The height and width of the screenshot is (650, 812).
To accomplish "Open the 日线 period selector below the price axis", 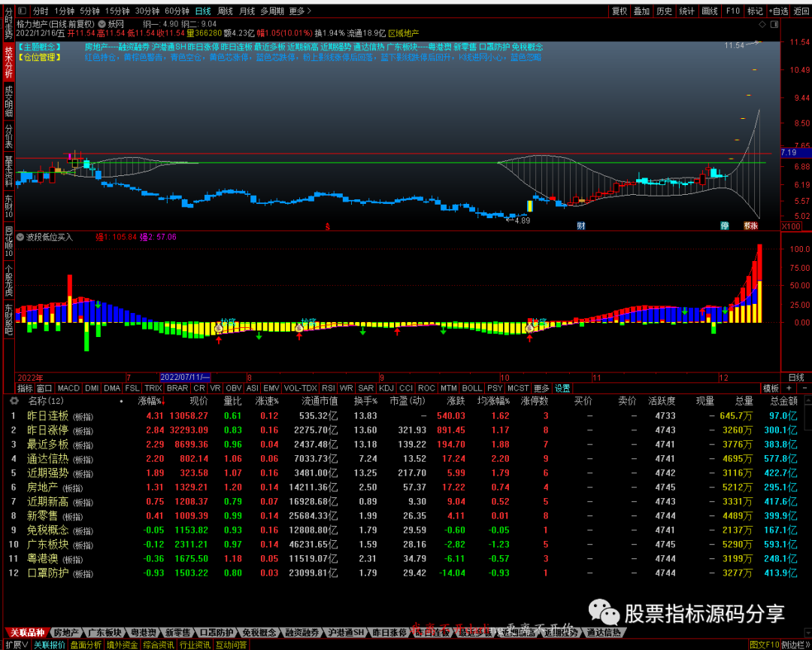I will [x=795, y=378].
